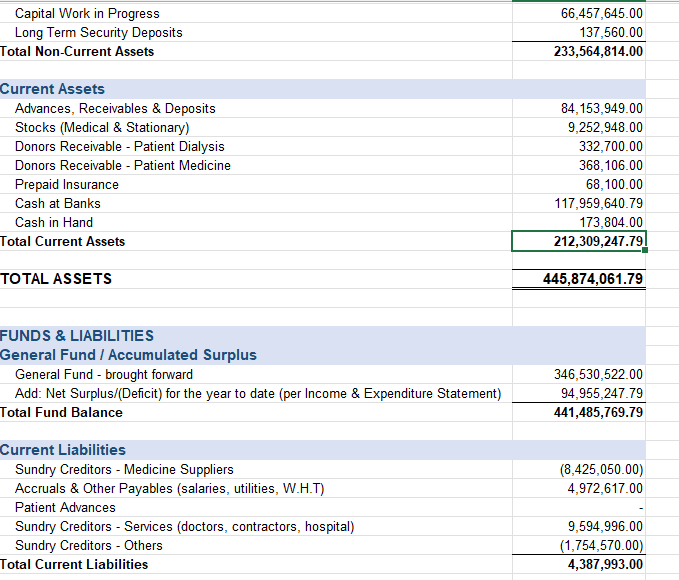Select the 84,153,949.00 amount cell
The width and height of the screenshot is (679, 580).
point(579,108)
